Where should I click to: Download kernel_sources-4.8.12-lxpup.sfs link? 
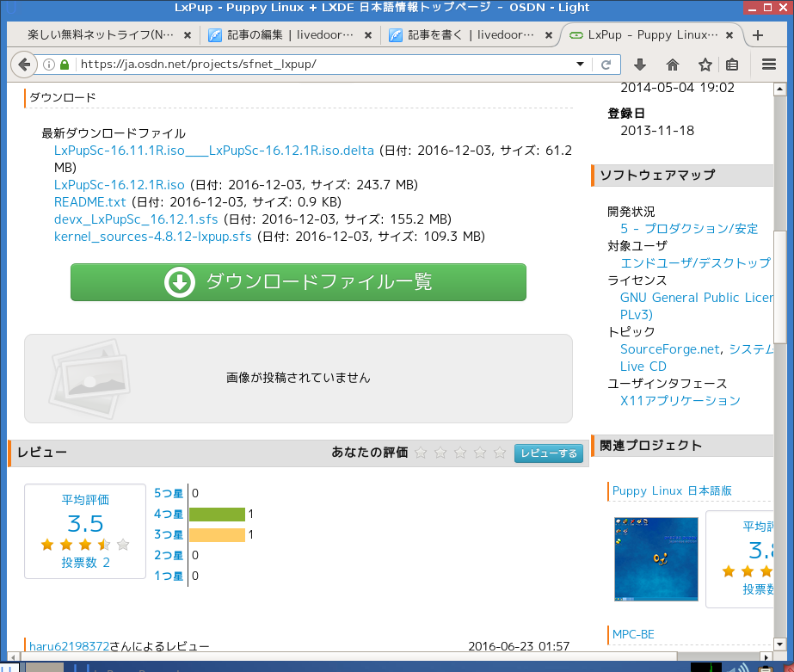(152, 237)
